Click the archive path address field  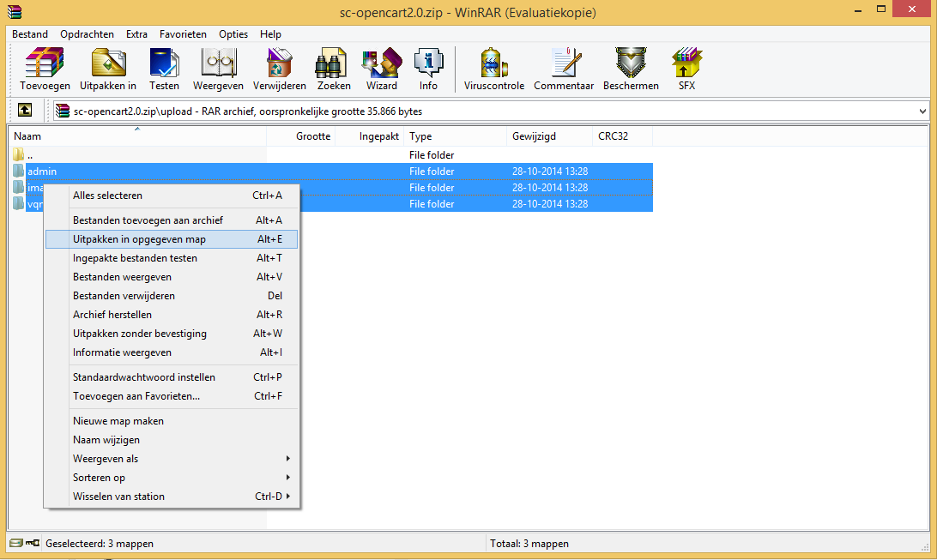(x=491, y=111)
